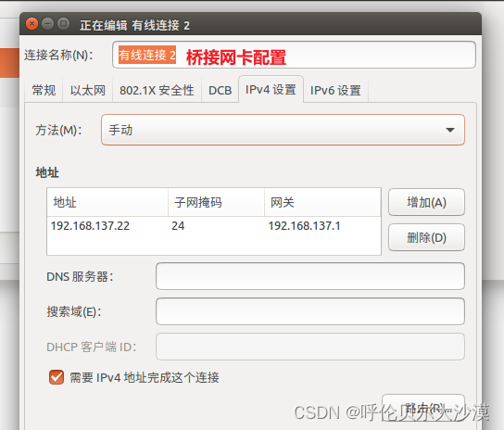Click the 删除(D) delete button

(426, 237)
